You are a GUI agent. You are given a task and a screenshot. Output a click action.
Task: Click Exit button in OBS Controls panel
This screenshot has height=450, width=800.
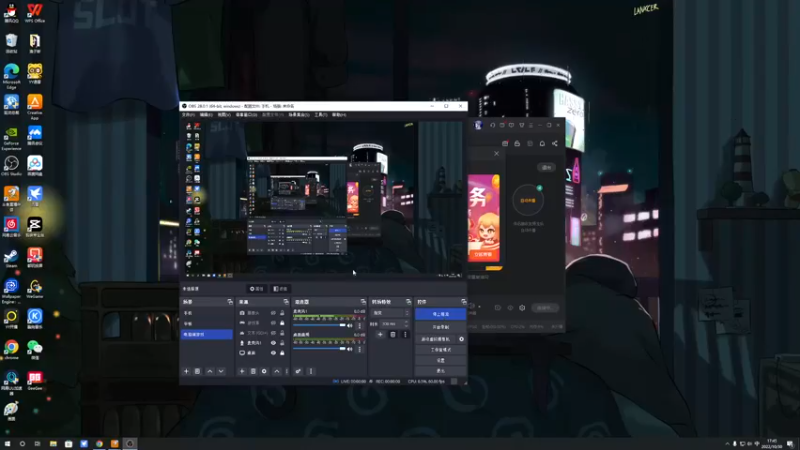coord(440,371)
